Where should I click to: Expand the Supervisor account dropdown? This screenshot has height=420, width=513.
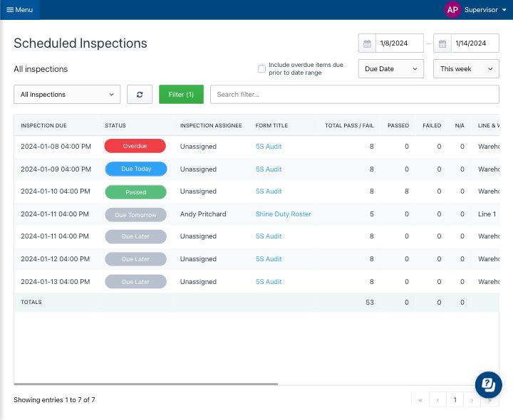coord(485,10)
